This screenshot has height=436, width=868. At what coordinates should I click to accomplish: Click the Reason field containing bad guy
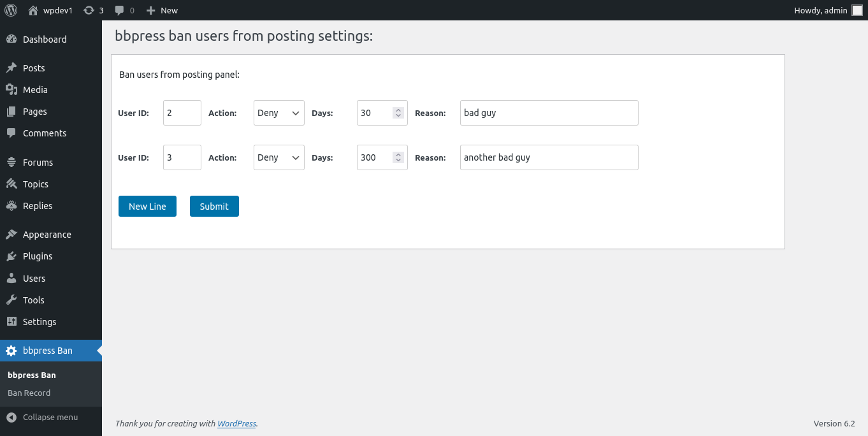tap(549, 113)
